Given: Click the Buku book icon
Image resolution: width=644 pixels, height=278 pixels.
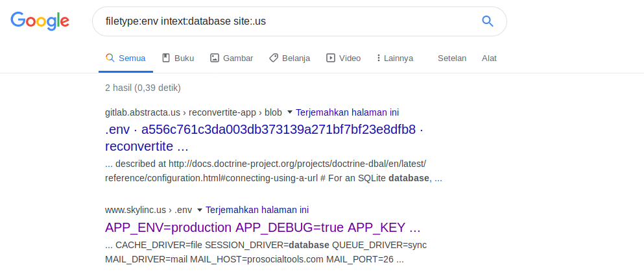Looking at the screenshot, I should click(x=166, y=58).
